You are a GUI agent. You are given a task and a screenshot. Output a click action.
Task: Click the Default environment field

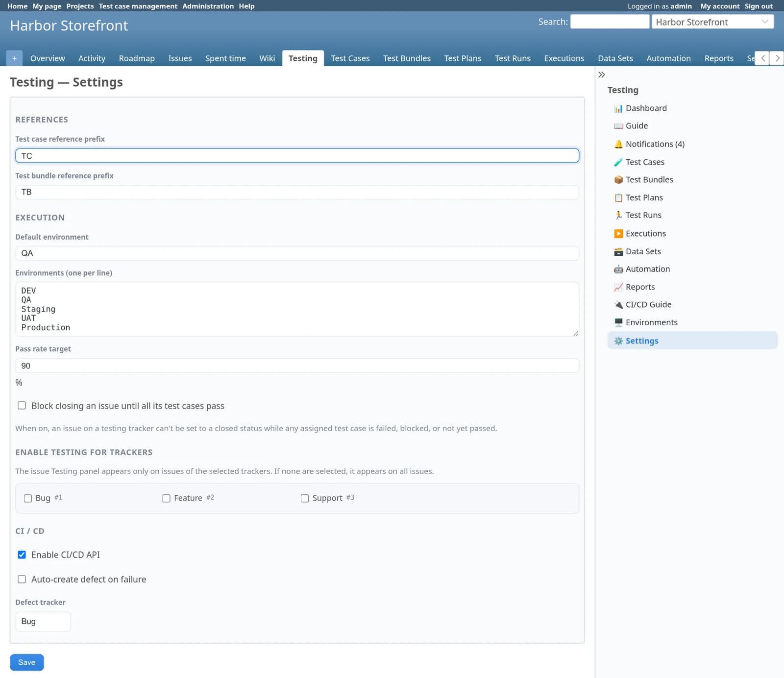[x=297, y=253]
